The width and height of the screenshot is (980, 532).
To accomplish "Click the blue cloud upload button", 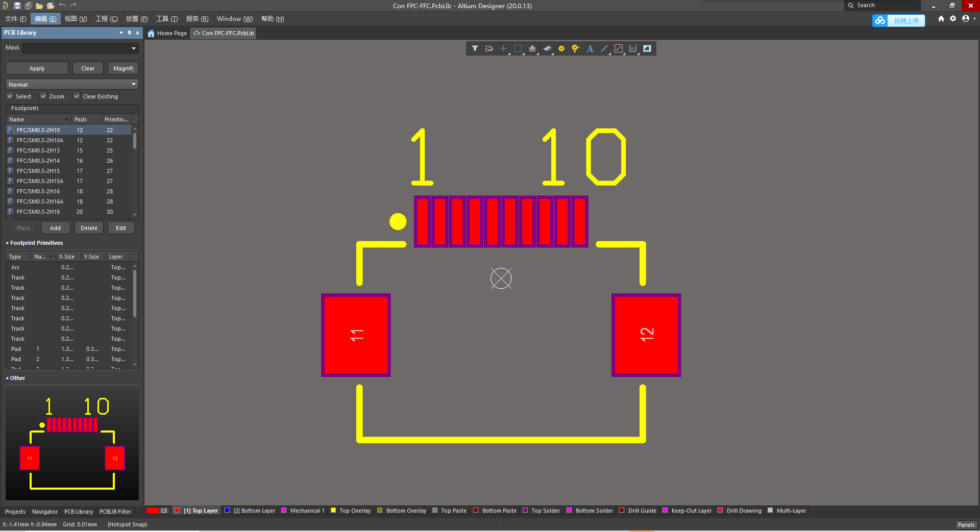I will (898, 20).
